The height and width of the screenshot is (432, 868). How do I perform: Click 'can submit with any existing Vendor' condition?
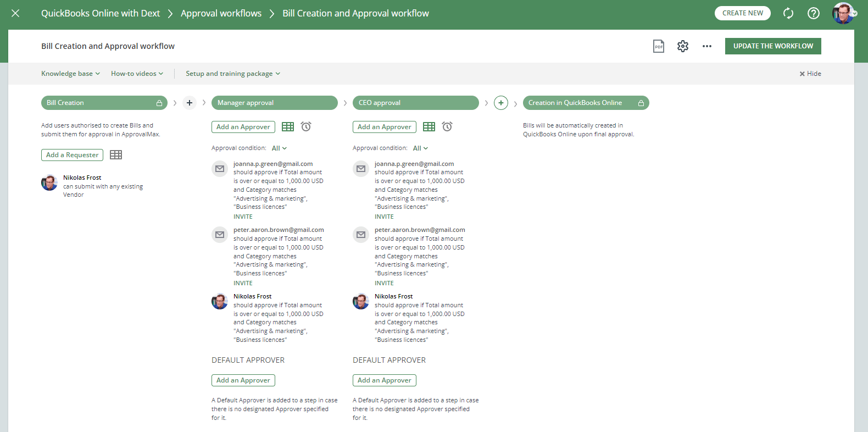(103, 191)
